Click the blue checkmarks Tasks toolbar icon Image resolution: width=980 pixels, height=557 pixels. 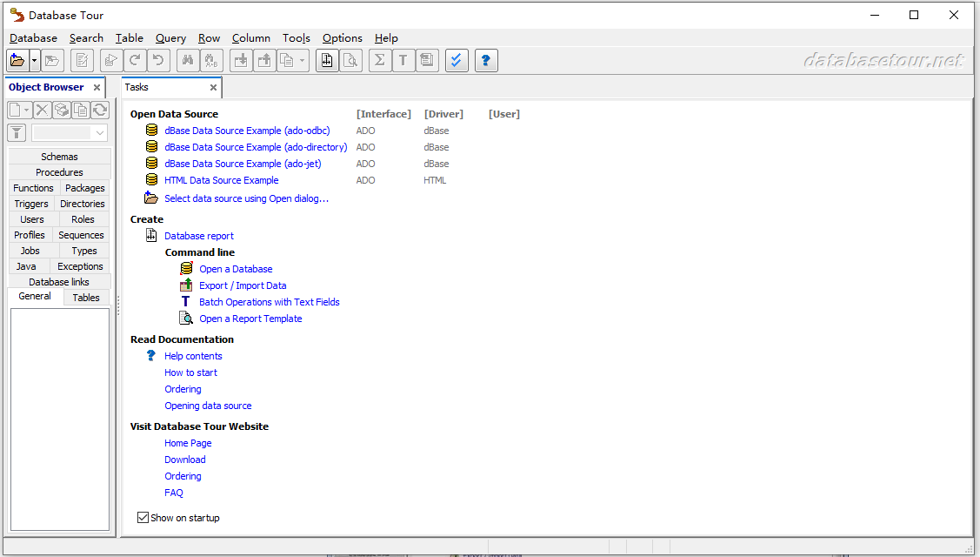pyautogui.click(x=457, y=61)
